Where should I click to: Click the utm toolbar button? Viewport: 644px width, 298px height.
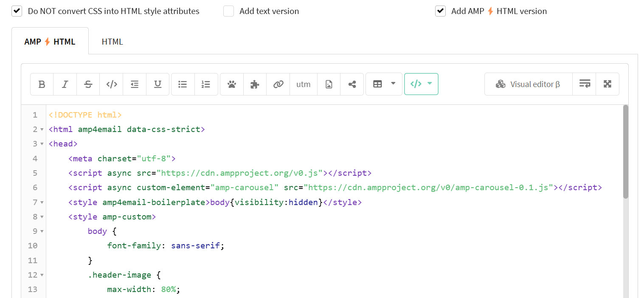point(304,84)
